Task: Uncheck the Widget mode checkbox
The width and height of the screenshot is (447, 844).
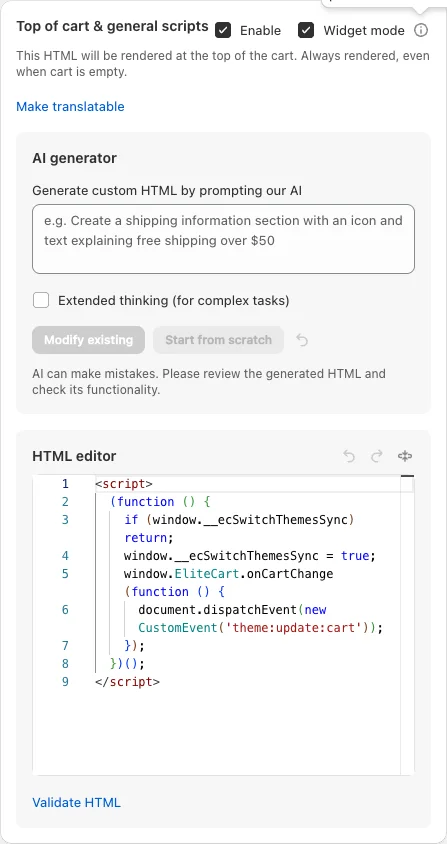Action: coord(306,31)
